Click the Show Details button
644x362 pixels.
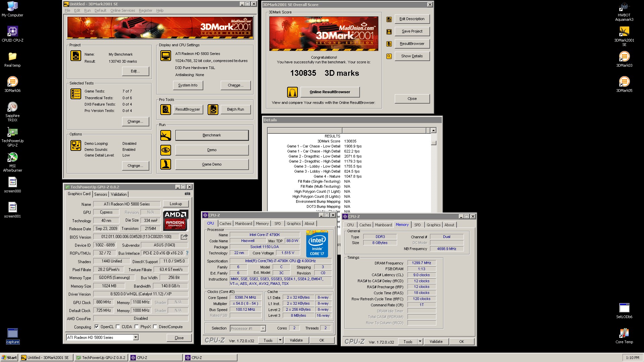(412, 56)
